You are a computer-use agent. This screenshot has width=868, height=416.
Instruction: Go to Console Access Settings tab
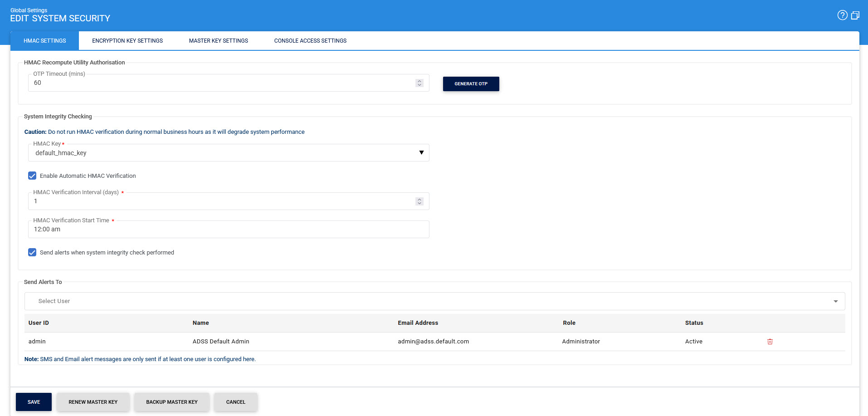tap(310, 41)
